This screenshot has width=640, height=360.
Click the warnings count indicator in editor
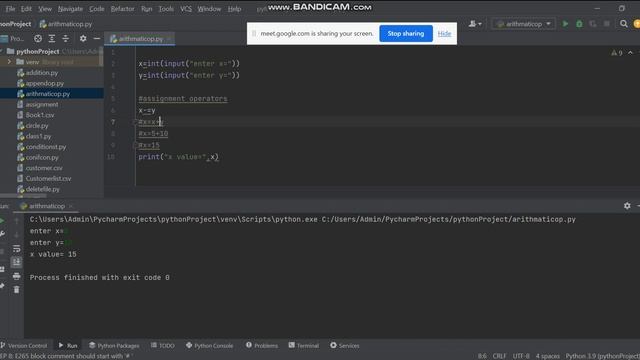coord(617,53)
